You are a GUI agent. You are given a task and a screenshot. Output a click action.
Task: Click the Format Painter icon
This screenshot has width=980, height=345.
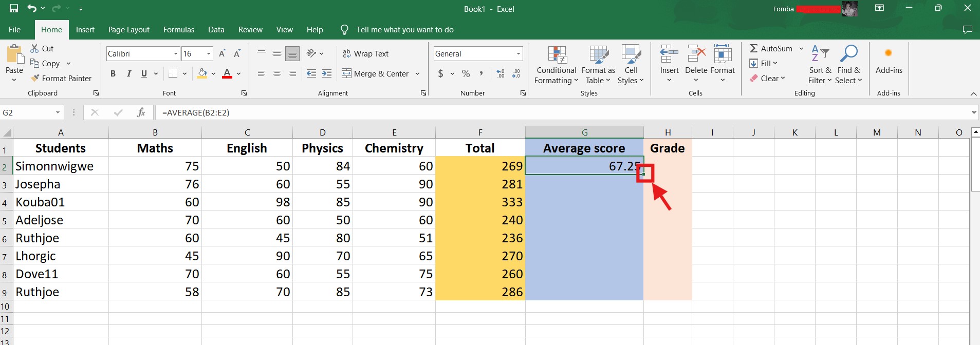click(x=35, y=79)
